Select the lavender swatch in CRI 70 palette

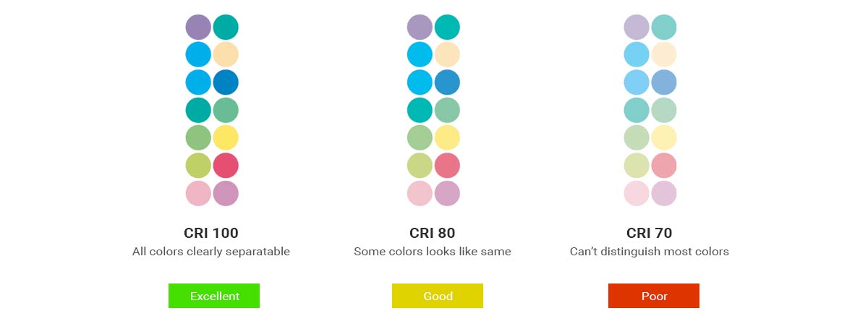pos(637,27)
